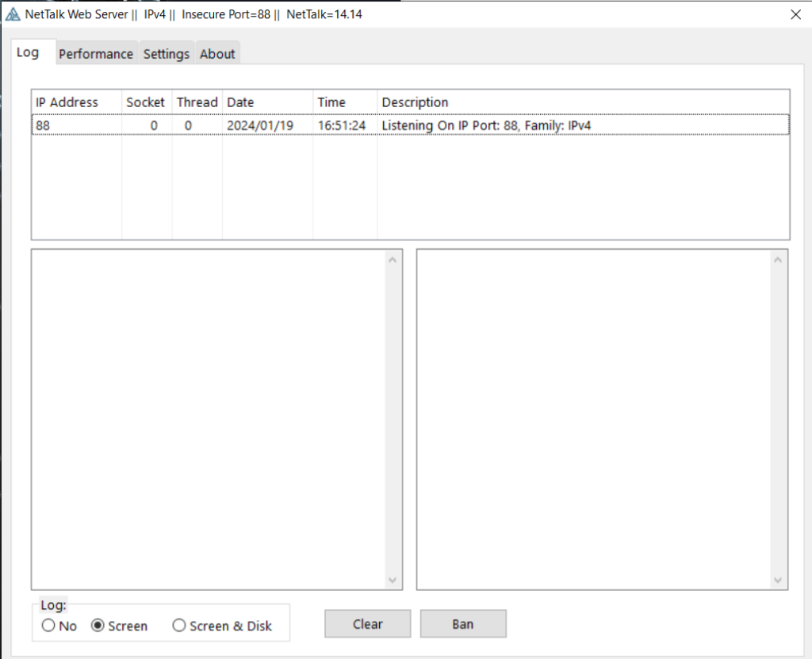This screenshot has width=812, height=659.
Task: Click the Ban button
Action: 463,624
